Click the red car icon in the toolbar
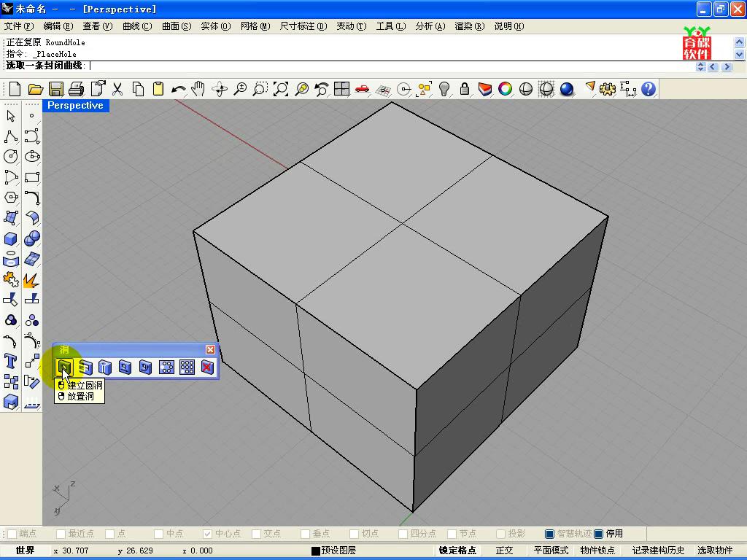Image resolution: width=747 pixels, height=560 pixels. pyautogui.click(x=362, y=89)
